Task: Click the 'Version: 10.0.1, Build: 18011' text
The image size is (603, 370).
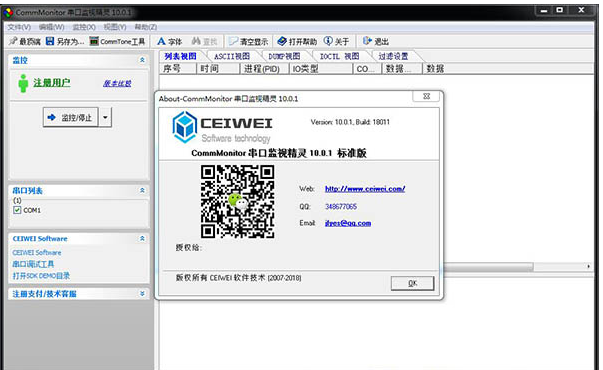Action: pos(350,122)
